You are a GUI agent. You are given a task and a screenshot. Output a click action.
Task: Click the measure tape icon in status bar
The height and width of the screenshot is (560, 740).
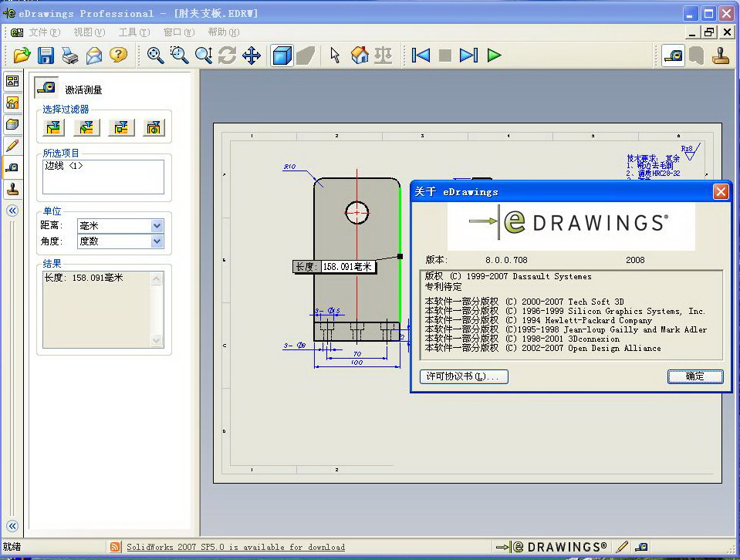pos(641,547)
